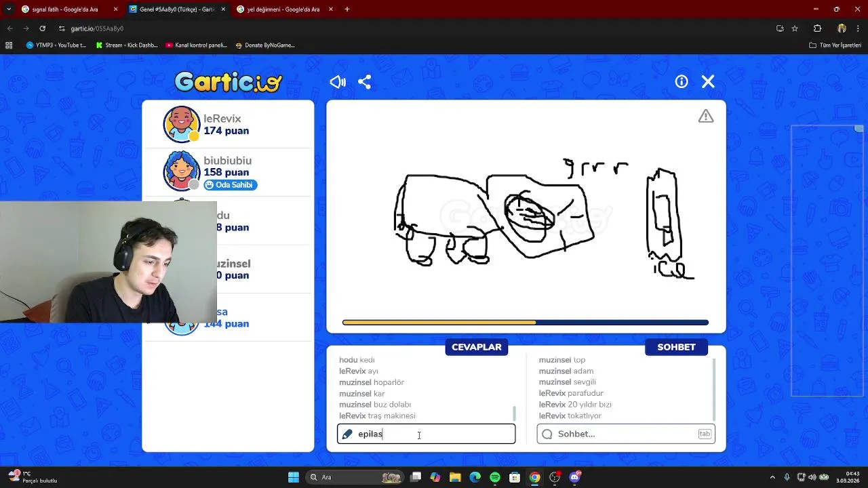
Task: Close the 'signal fatih' tab
Action: click(115, 9)
